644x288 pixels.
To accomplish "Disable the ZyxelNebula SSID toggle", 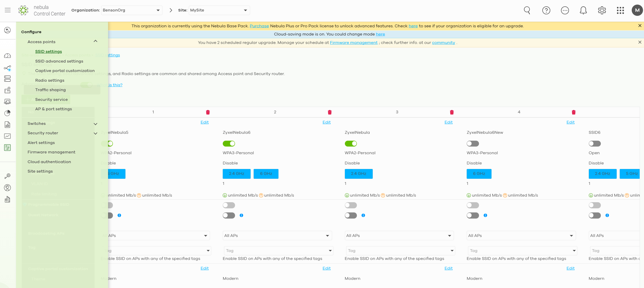I will [351, 144].
